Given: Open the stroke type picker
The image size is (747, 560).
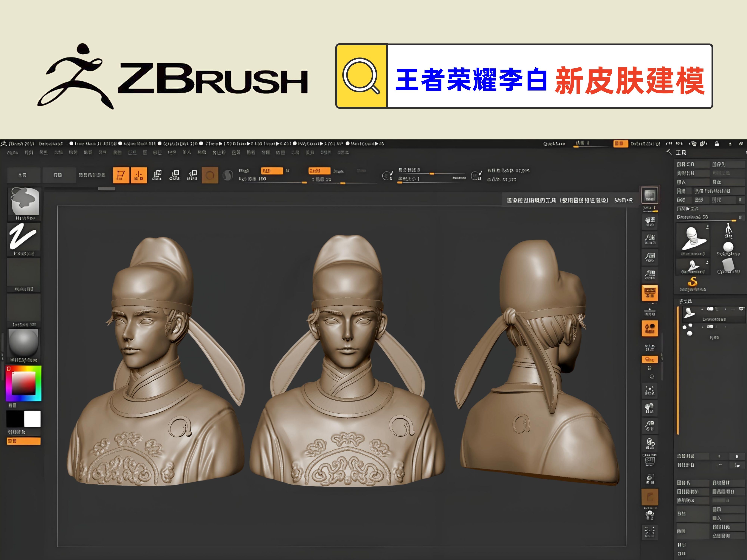Looking at the screenshot, I should point(24,239).
